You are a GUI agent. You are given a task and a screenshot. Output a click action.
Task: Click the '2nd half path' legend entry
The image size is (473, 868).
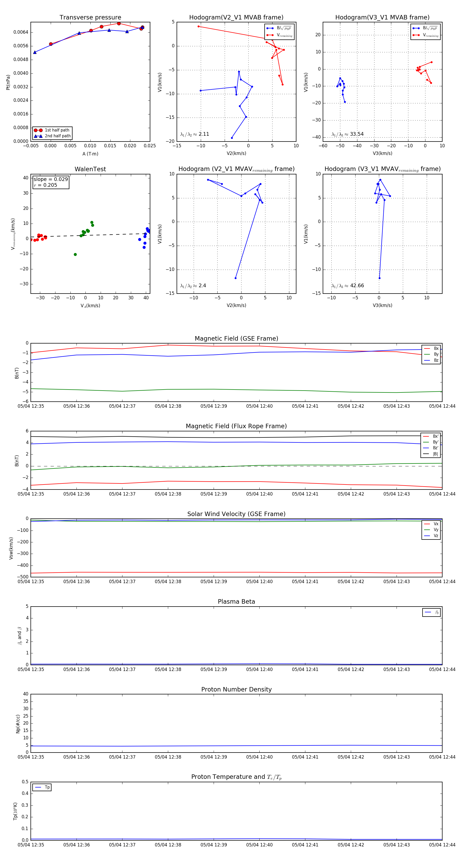(x=52, y=136)
